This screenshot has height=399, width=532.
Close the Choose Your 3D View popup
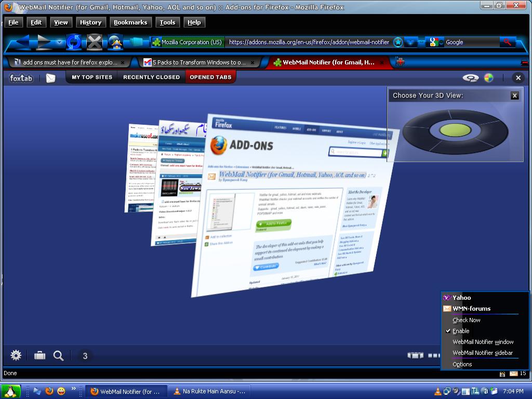(514, 96)
